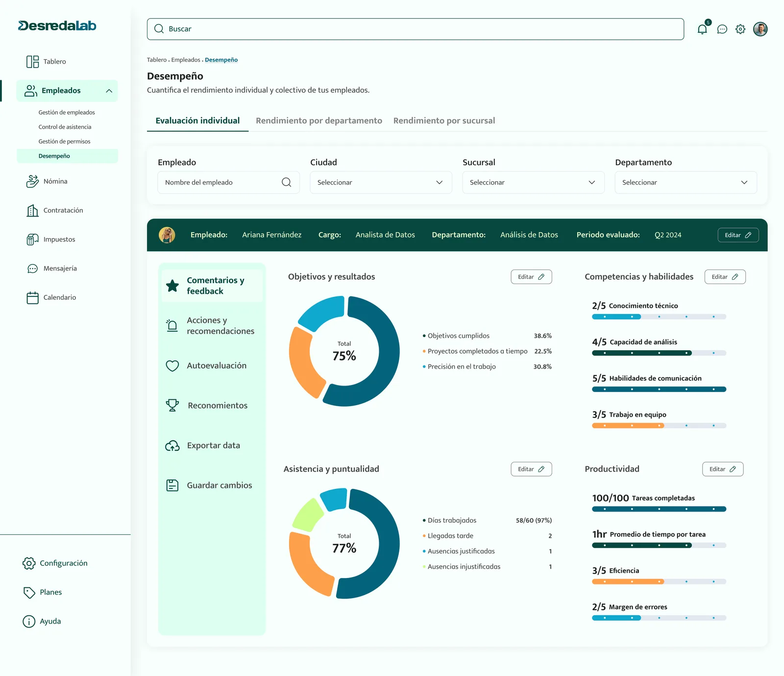The image size is (784, 676).
Task: Select Desempeño submenu item
Action: [67, 156]
